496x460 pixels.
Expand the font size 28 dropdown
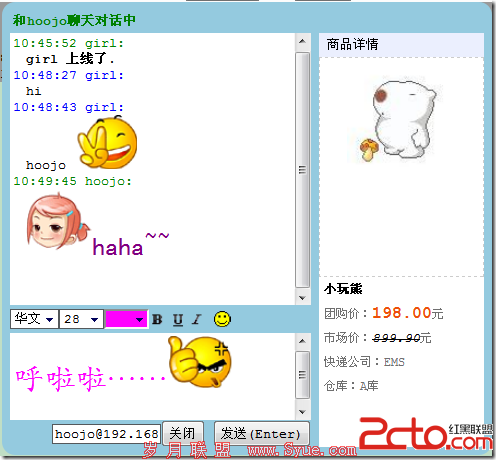[x=81, y=319]
